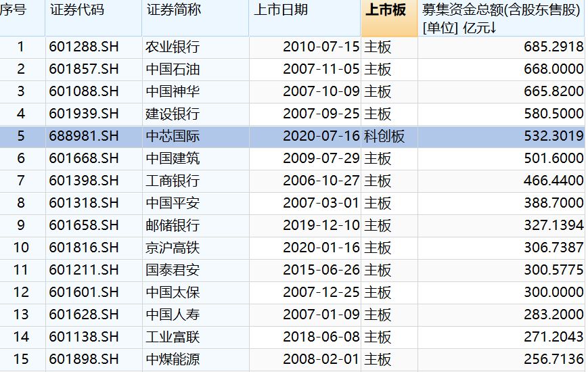Click listing date 2007-12-25
The image size is (588, 372).
(305, 292)
